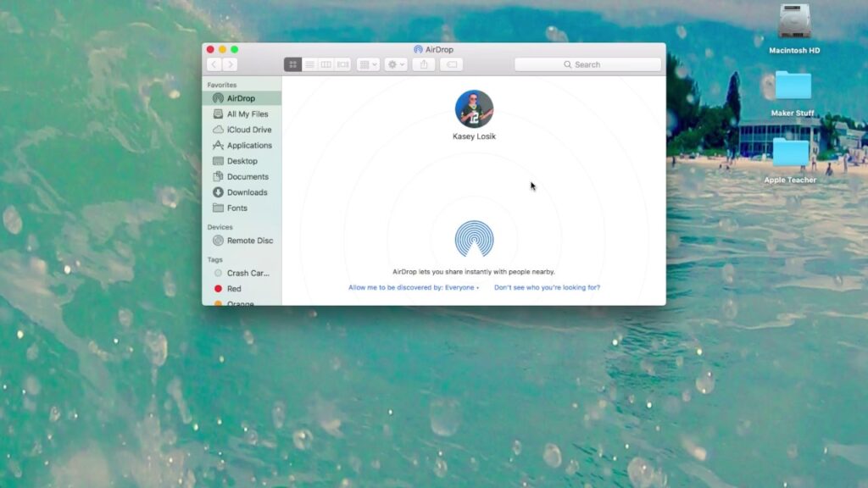Open All My Files in sidebar
The height and width of the screenshot is (488, 868).
click(247, 114)
